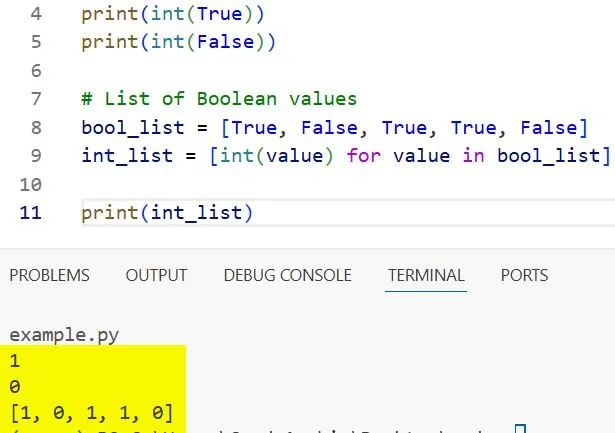The height and width of the screenshot is (433, 615).
Task: Open the OUTPUT panel tab
Action: [156, 275]
